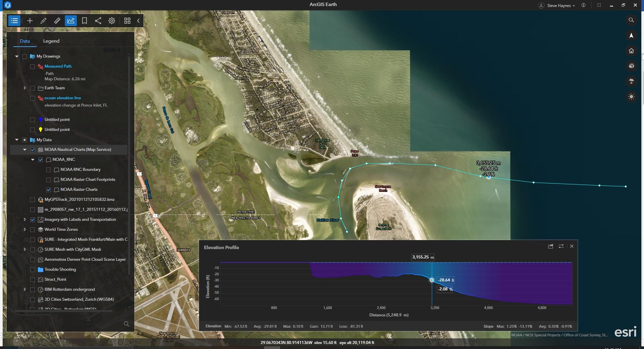
Task: Switch to the Legend tab
Action: (x=51, y=41)
